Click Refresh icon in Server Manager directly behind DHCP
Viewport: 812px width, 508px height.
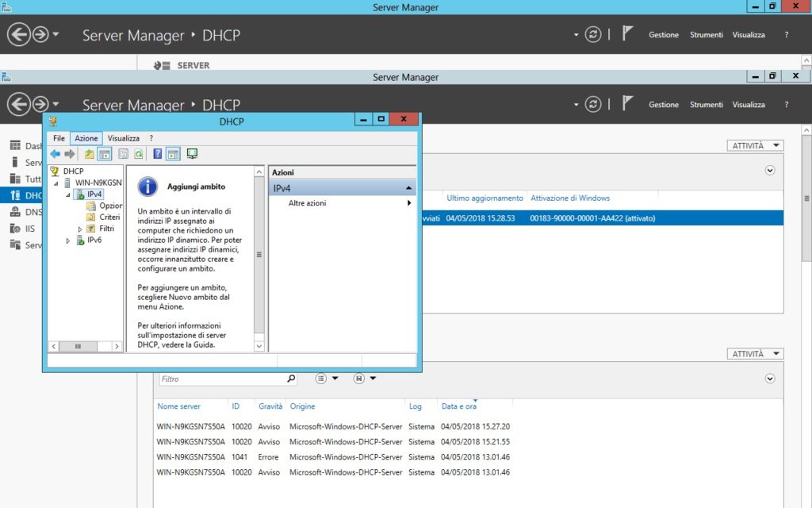[593, 104]
